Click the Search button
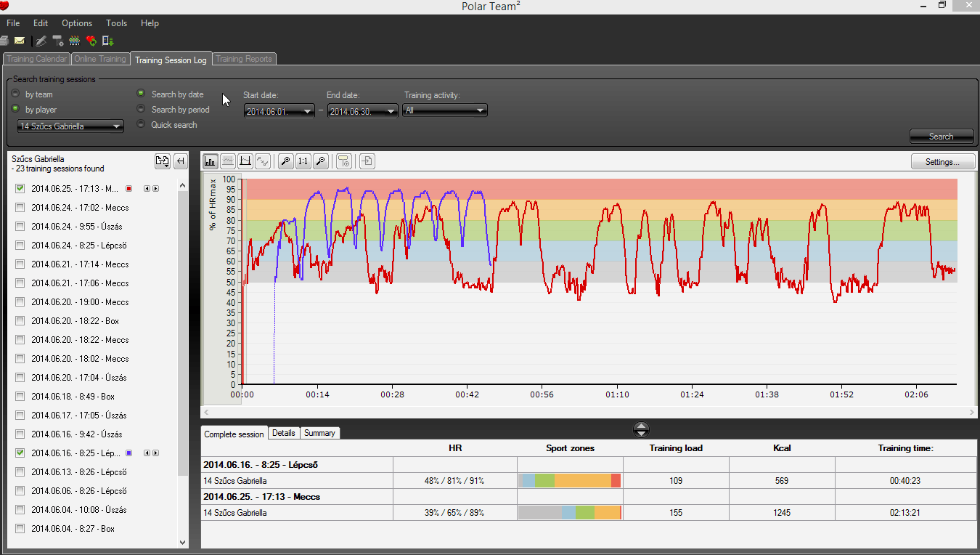The height and width of the screenshot is (555, 980). [942, 137]
